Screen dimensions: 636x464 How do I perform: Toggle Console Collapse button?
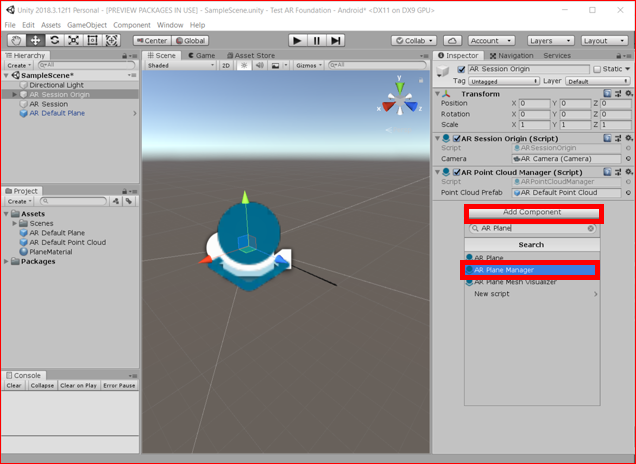click(x=42, y=386)
